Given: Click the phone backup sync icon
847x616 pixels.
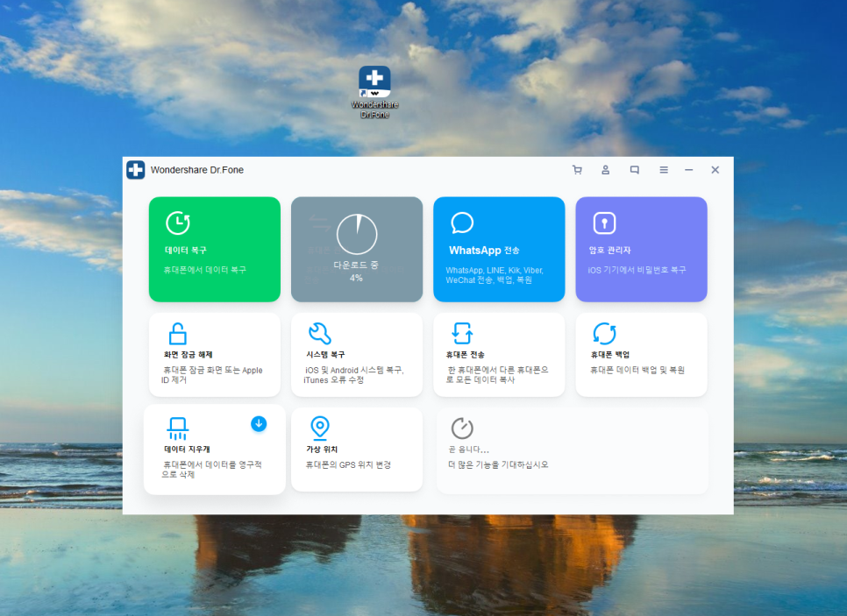Looking at the screenshot, I should tap(604, 334).
